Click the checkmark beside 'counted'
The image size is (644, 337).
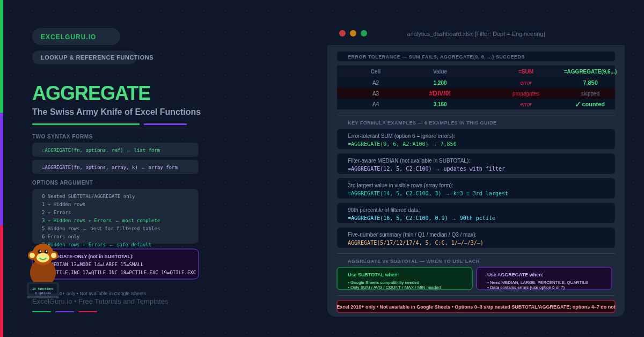[x=578, y=104]
